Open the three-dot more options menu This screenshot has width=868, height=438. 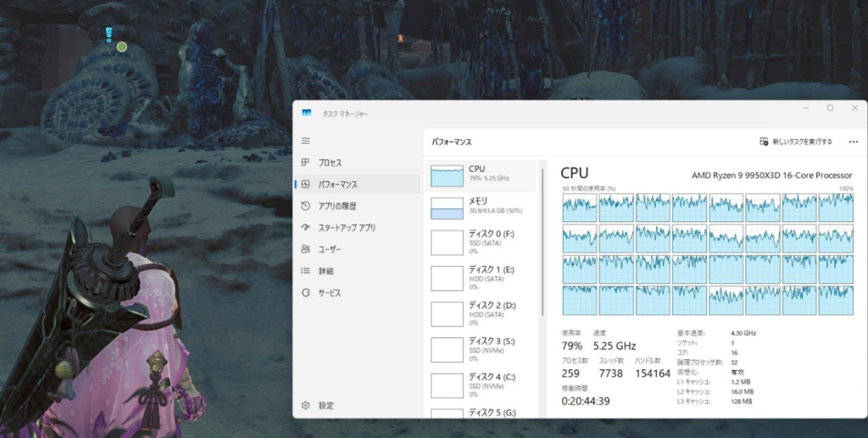tap(853, 142)
